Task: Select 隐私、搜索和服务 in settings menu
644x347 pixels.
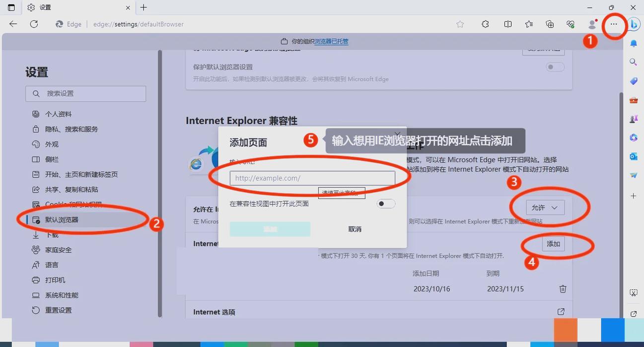Action: (72, 129)
